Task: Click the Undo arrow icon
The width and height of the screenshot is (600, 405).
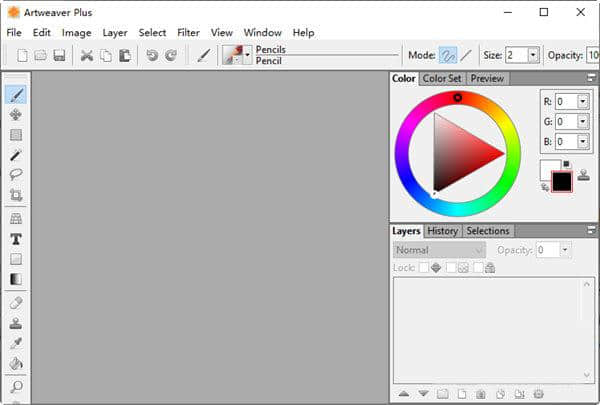Action: 152,55
